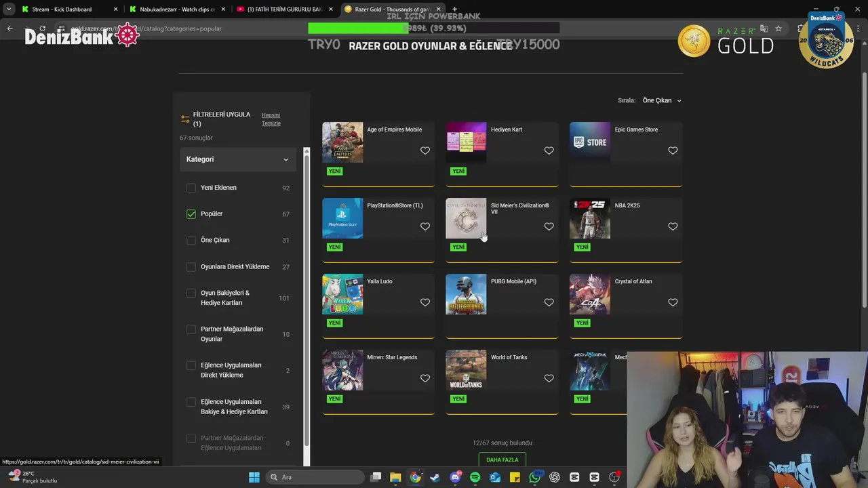
Task: Close the Stream - Kick Dashboard tab
Action: 116,9
